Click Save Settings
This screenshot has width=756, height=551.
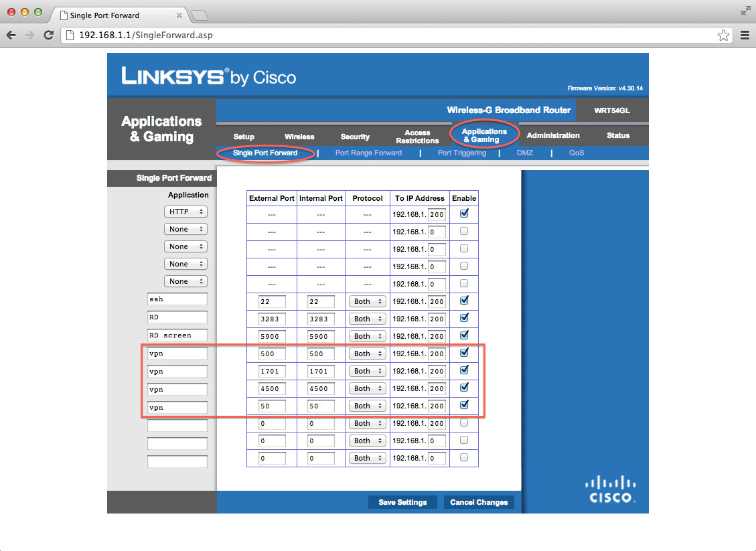tap(402, 502)
